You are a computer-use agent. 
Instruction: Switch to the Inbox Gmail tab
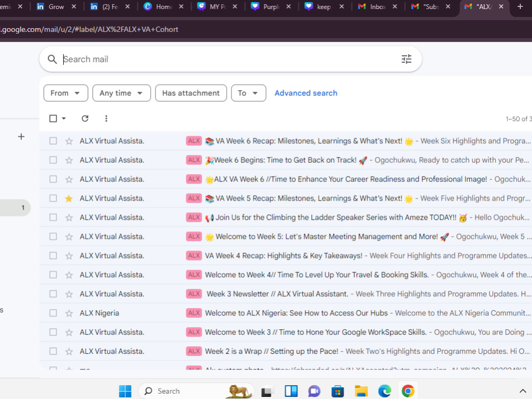click(378, 7)
